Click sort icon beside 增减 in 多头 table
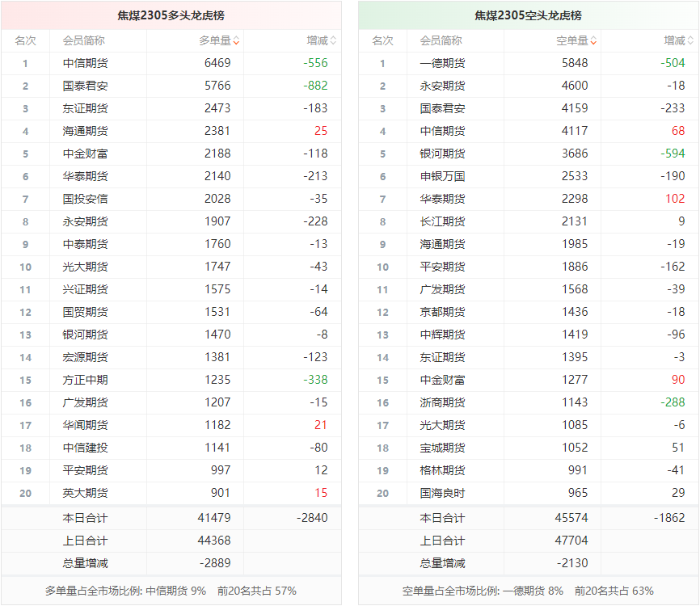The height and width of the screenshot is (606, 700). [x=333, y=41]
